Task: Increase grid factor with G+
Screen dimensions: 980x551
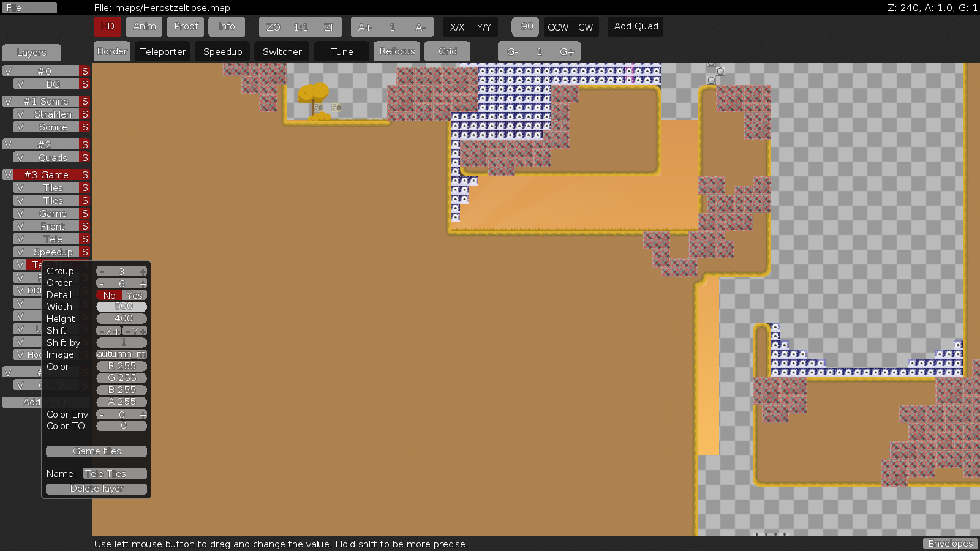Action: coord(567,52)
